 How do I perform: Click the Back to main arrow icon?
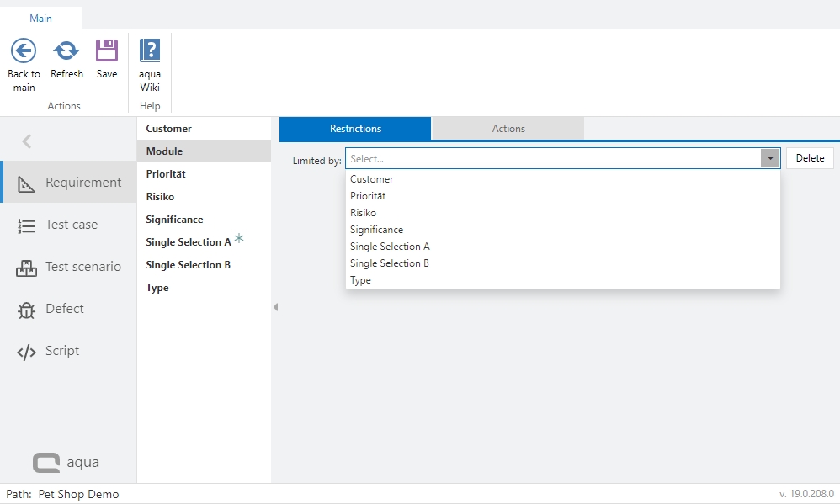(x=24, y=51)
